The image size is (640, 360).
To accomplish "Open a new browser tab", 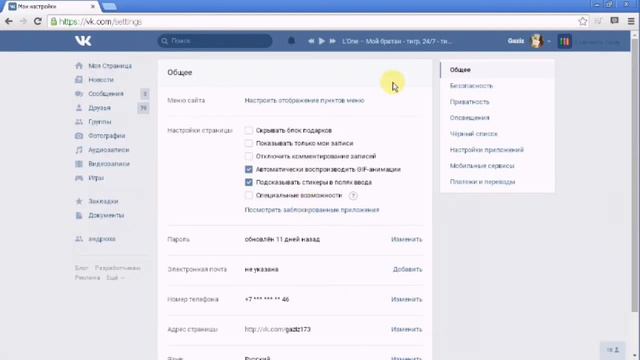I will pos(109,7).
